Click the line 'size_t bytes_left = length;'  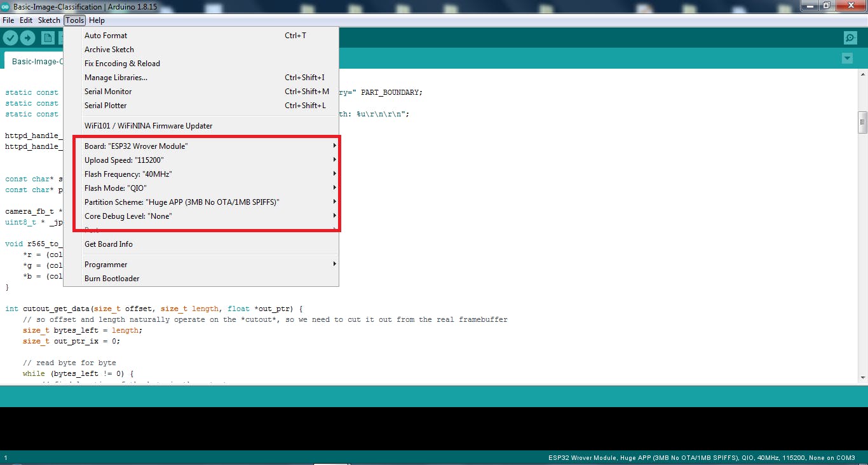83,330
